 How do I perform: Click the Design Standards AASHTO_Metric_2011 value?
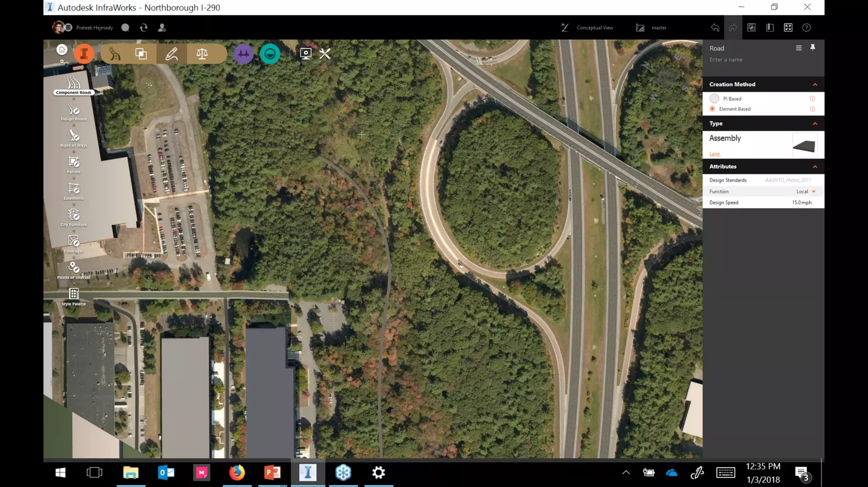(x=787, y=180)
